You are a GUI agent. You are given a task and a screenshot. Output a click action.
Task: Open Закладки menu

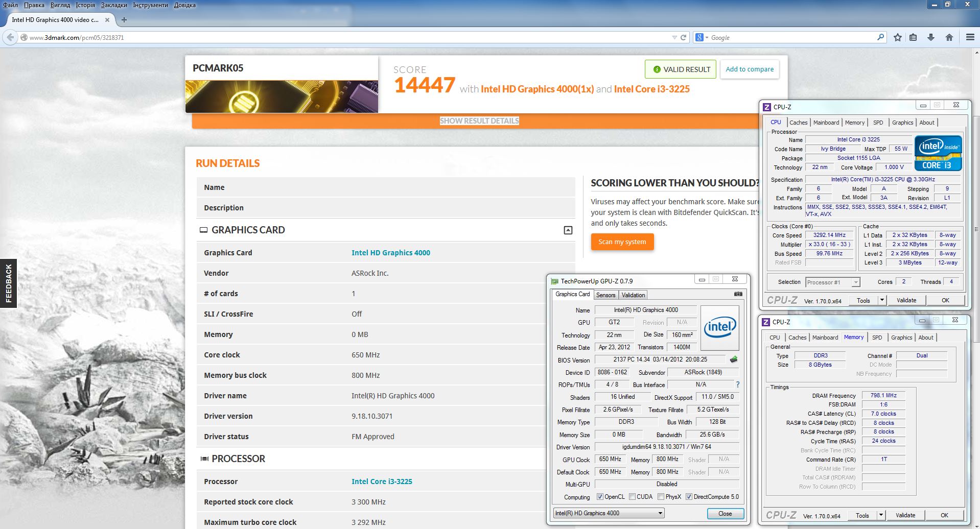(114, 5)
